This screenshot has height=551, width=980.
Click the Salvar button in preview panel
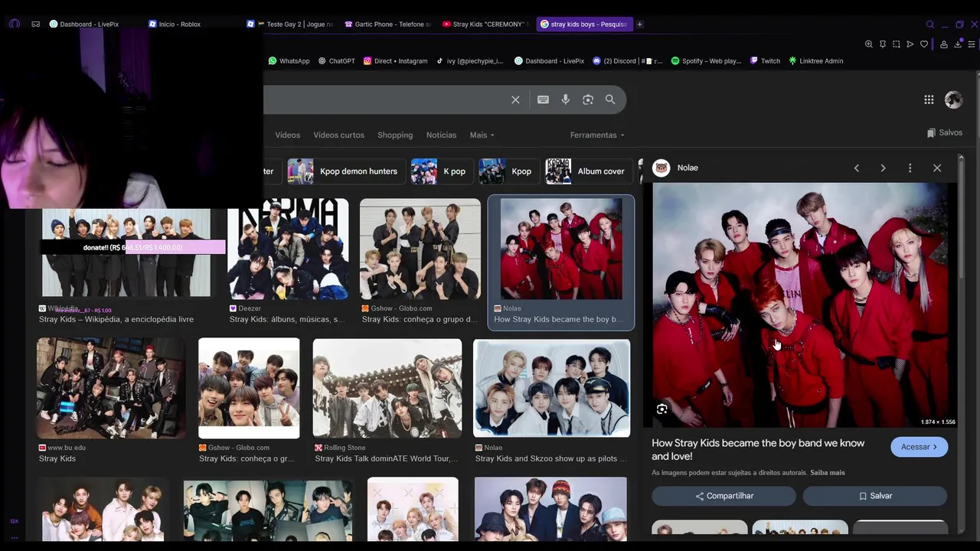(x=875, y=496)
